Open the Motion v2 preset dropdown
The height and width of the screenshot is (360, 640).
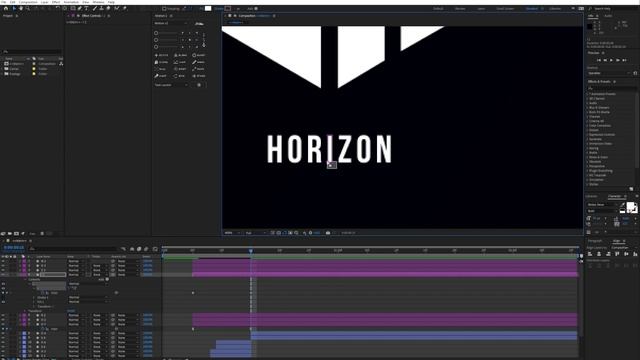[171, 23]
